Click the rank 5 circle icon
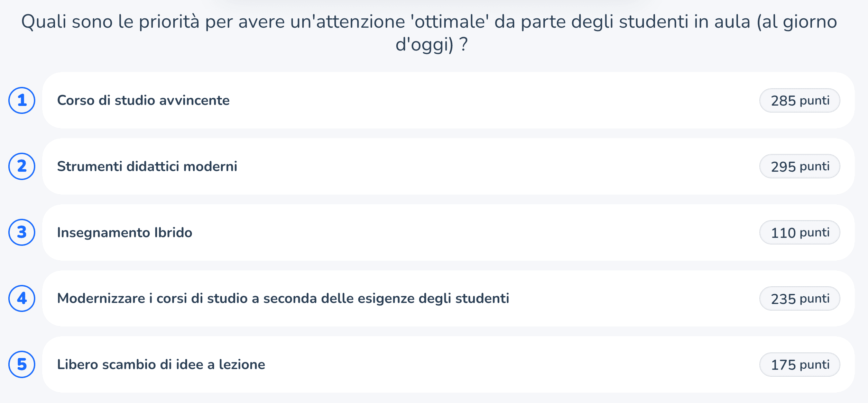The image size is (868, 403). point(22,364)
